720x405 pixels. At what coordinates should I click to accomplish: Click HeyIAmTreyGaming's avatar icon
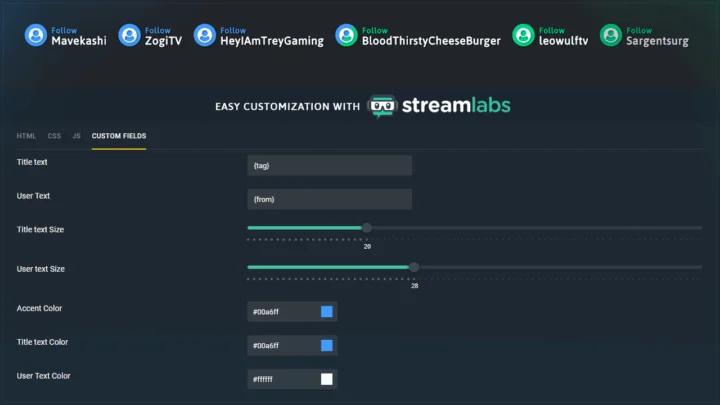click(x=205, y=36)
